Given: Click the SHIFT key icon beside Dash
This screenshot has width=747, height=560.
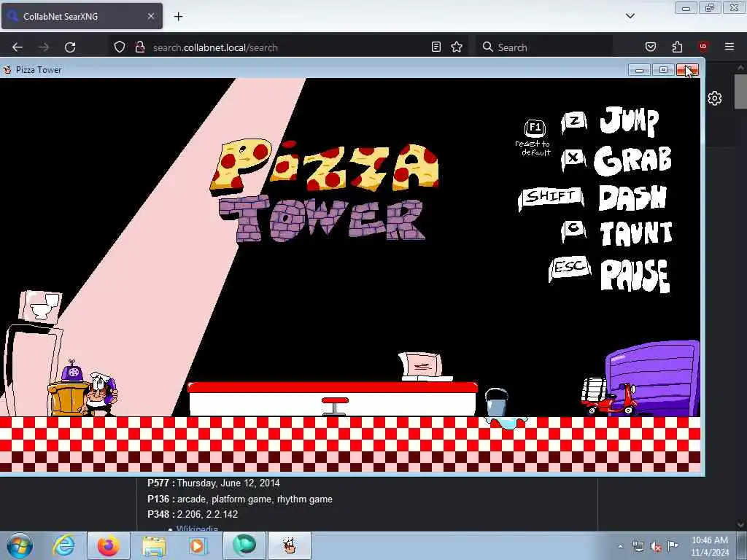Looking at the screenshot, I should [551, 198].
